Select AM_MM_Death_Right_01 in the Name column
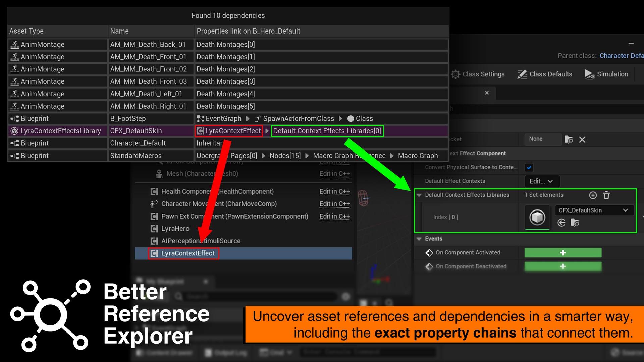The height and width of the screenshot is (362, 644). coord(148,106)
